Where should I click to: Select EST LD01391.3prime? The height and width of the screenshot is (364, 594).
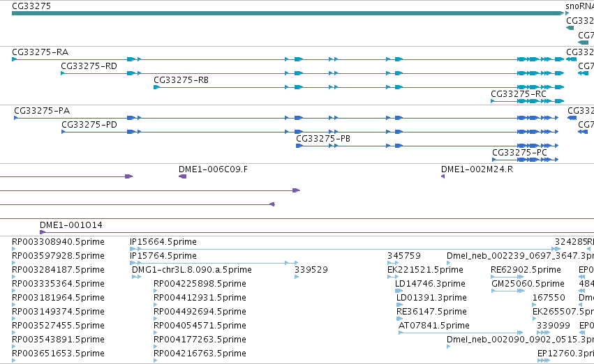(431, 298)
